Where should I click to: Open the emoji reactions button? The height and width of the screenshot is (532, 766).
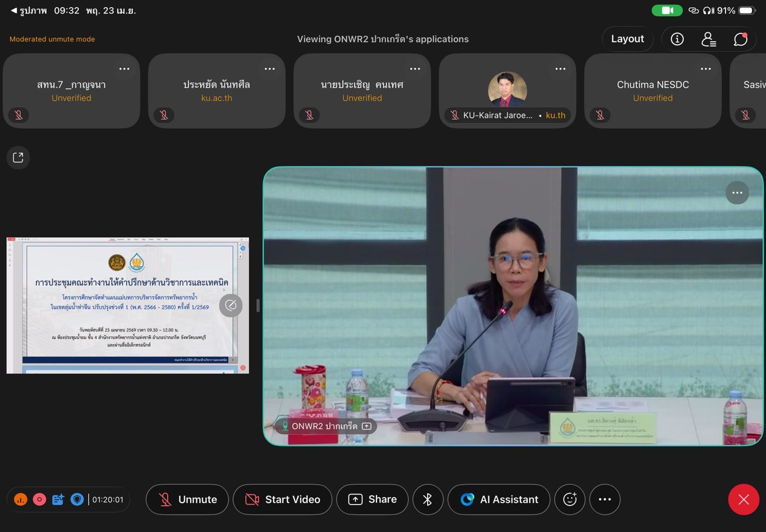click(569, 499)
